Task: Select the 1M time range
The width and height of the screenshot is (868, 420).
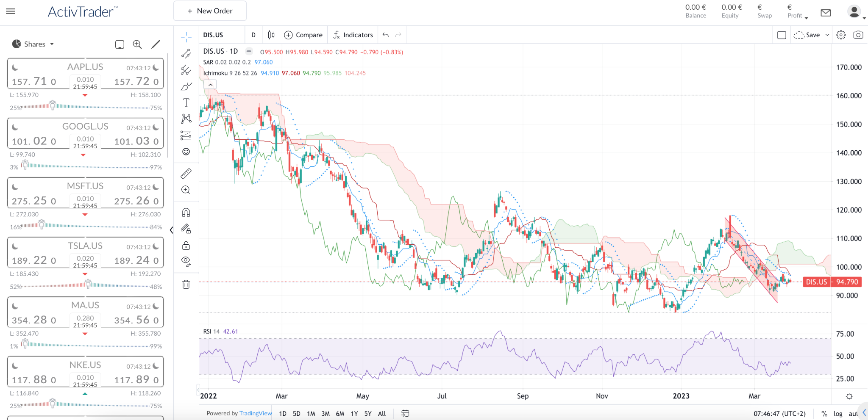Action: (311, 414)
